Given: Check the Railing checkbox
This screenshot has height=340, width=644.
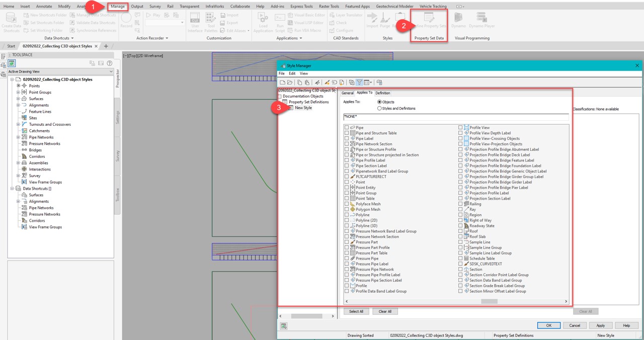Looking at the screenshot, I should [x=460, y=204].
